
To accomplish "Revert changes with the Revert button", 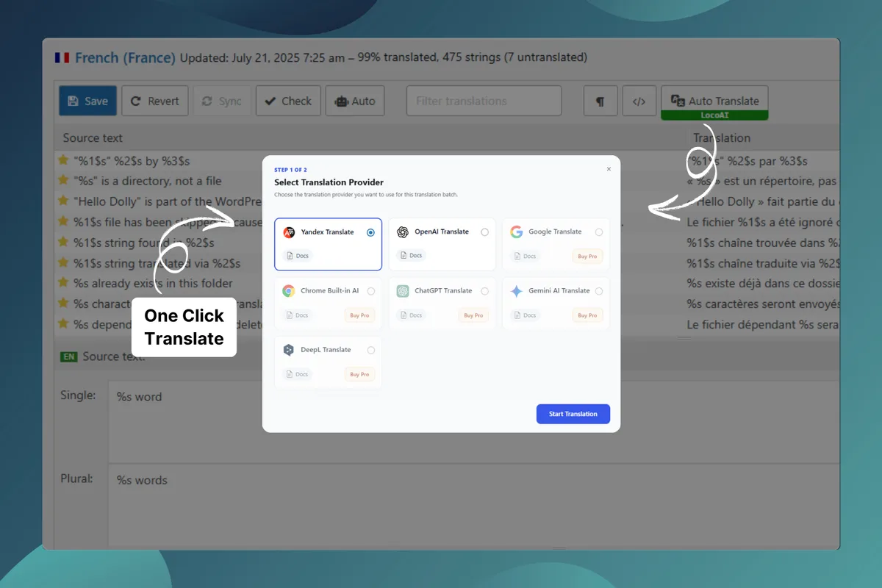I will coord(155,101).
